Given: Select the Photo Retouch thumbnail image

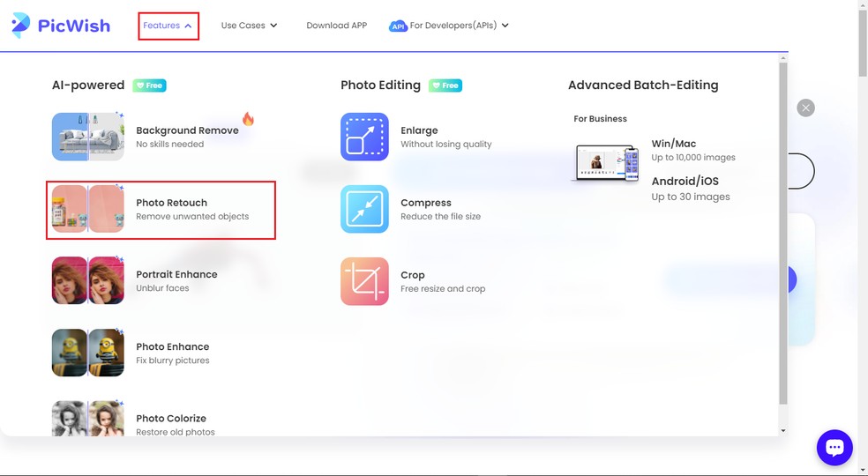Looking at the screenshot, I should [88, 209].
